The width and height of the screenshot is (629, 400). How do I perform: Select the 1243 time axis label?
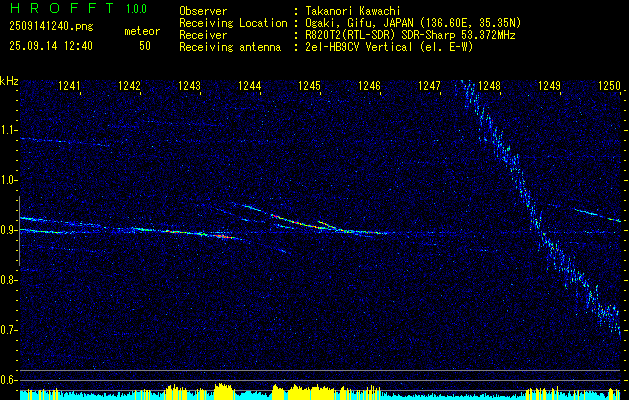(x=189, y=85)
